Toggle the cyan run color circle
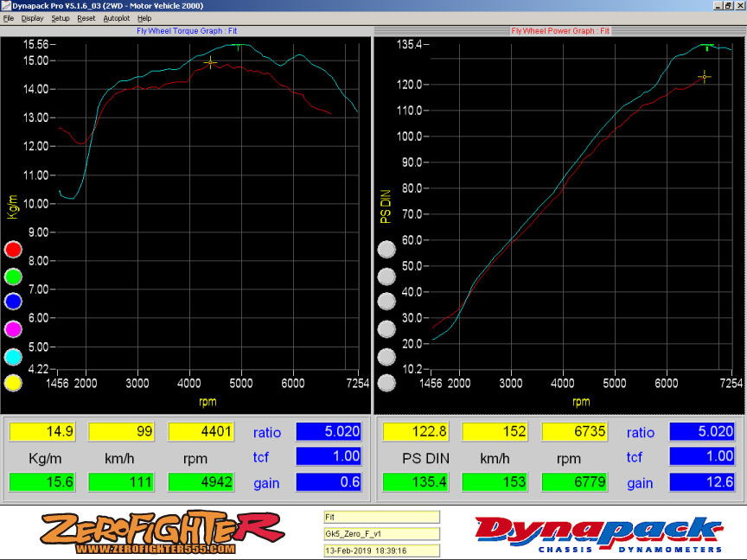 point(13,356)
